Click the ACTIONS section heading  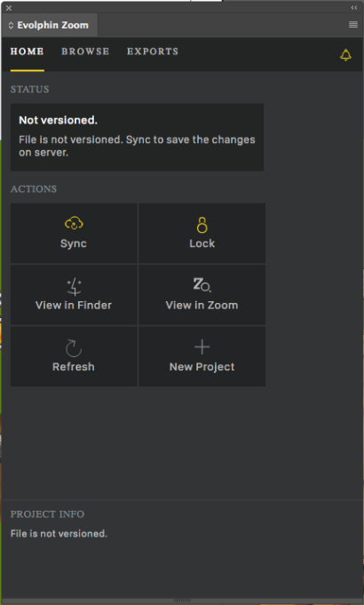34,189
